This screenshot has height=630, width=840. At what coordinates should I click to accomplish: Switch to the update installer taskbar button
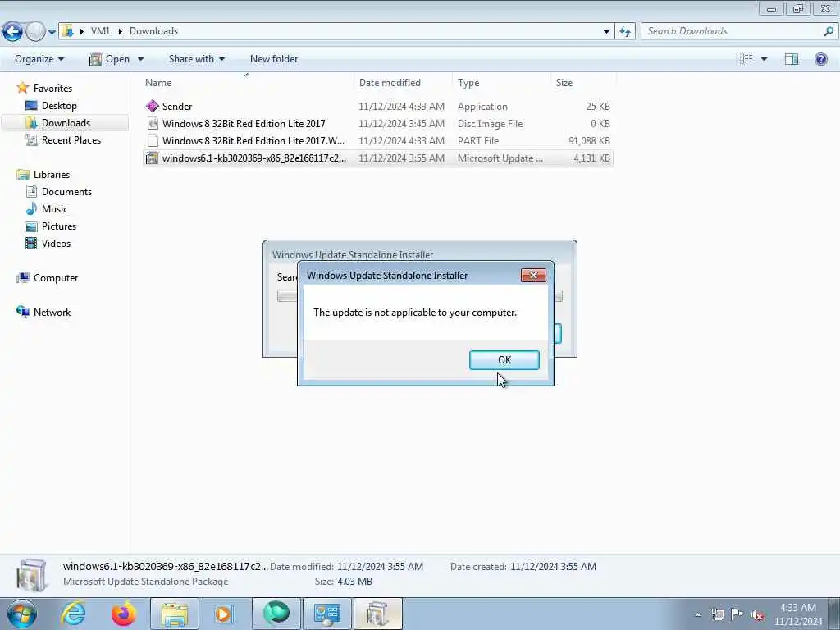[377, 614]
